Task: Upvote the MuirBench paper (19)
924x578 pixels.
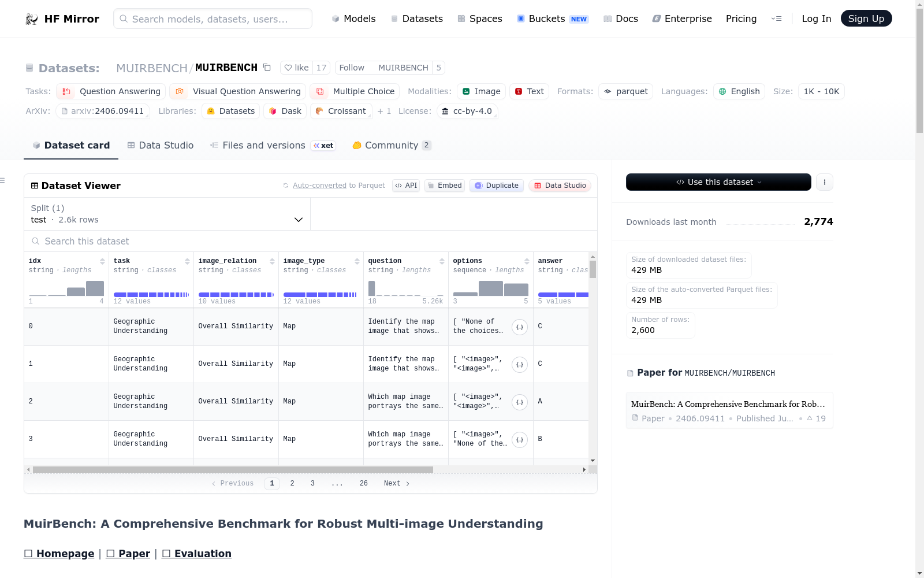Action: point(816,418)
